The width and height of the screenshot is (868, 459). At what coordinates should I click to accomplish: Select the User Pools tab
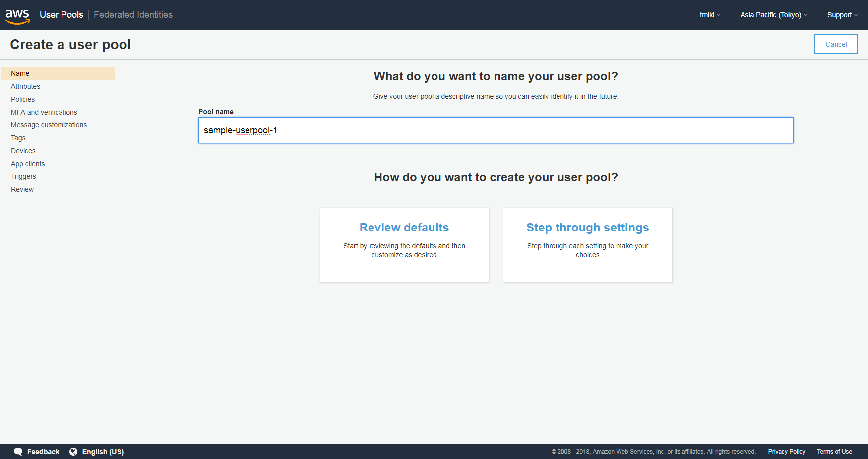[61, 15]
